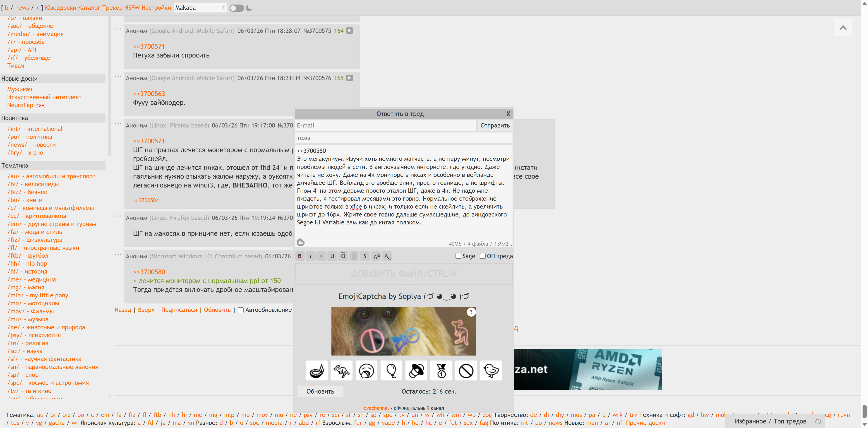The image size is (868, 428).
Task: Open media of post №3700575 via play icon
Action: tap(350, 31)
